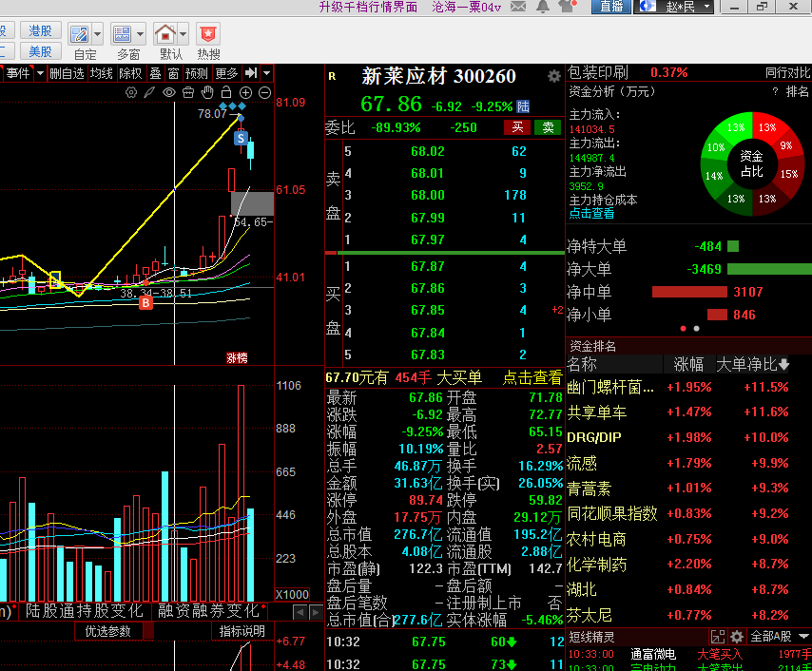
Task: Expand the 默认 dropdown arrow
Action: point(183,34)
